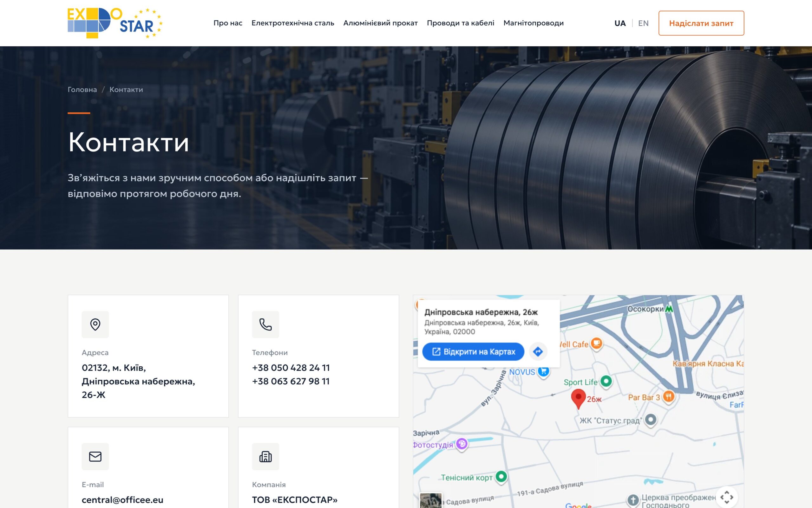This screenshot has height=508, width=812.
Task: Open Електротехнічна сталь menu item
Action: (x=292, y=23)
